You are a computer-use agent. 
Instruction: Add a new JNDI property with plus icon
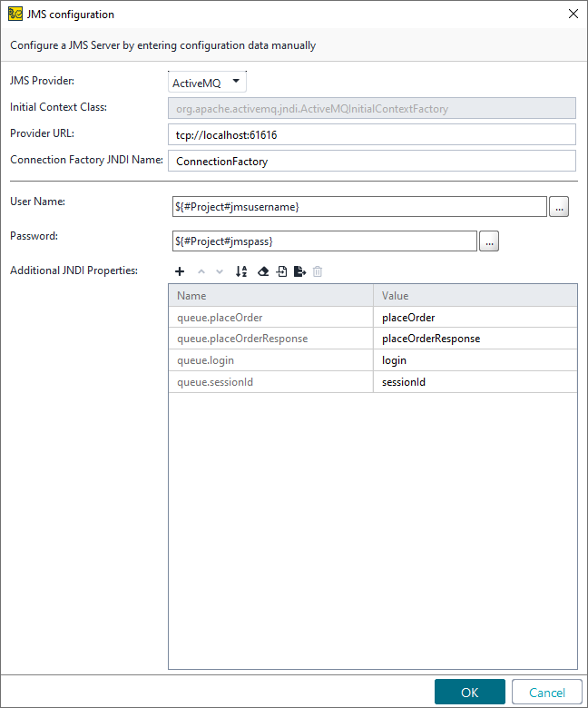point(180,271)
